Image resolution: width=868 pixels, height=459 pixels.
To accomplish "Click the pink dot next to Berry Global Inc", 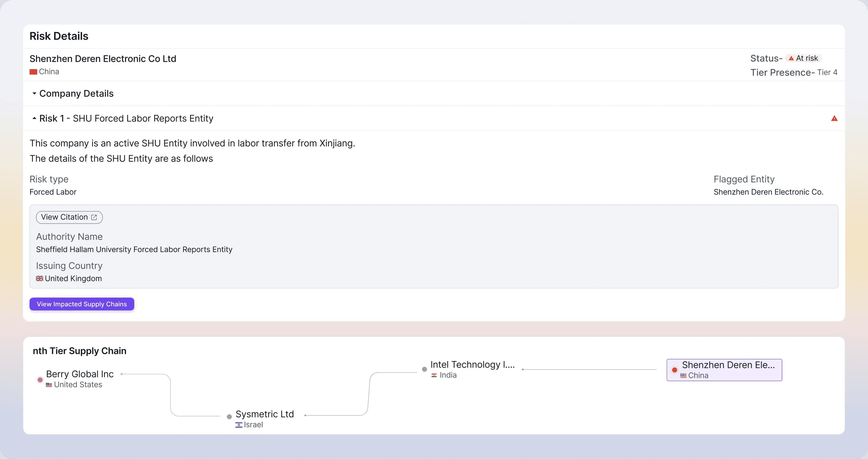I will click(40, 379).
